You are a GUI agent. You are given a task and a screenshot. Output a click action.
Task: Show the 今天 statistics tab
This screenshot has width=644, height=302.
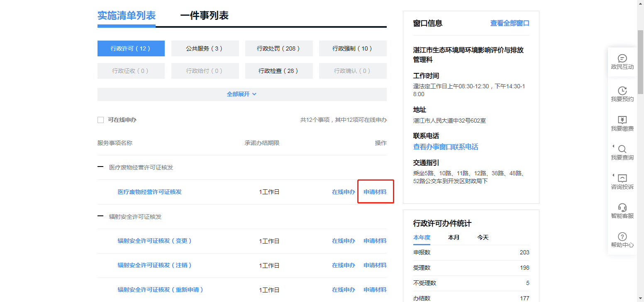click(x=483, y=237)
